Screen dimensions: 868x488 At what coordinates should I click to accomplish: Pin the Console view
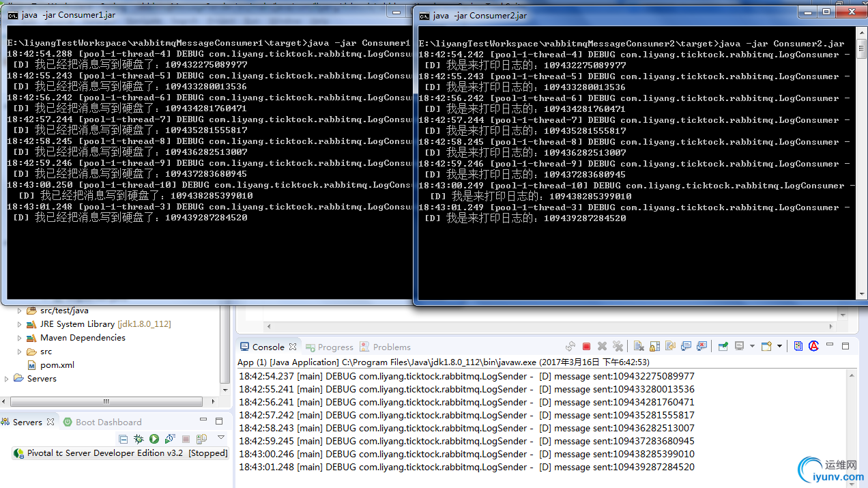click(x=723, y=347)
